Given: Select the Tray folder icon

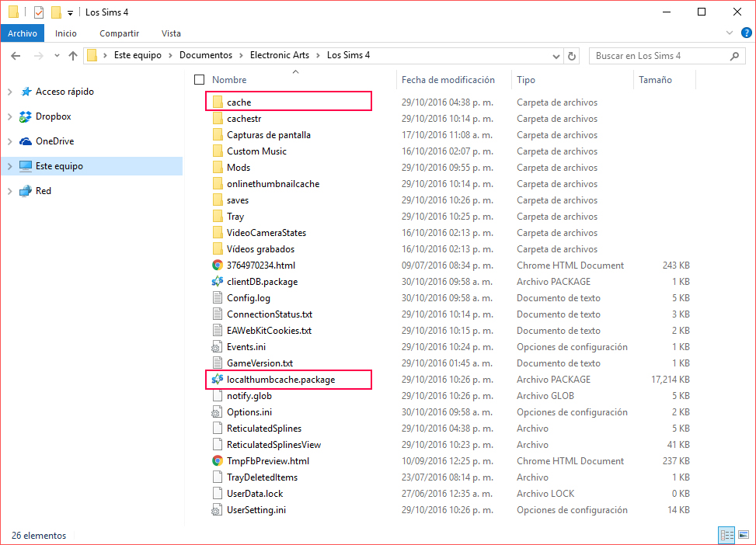Looking at the screenshot, I should (x=218, y=217).
